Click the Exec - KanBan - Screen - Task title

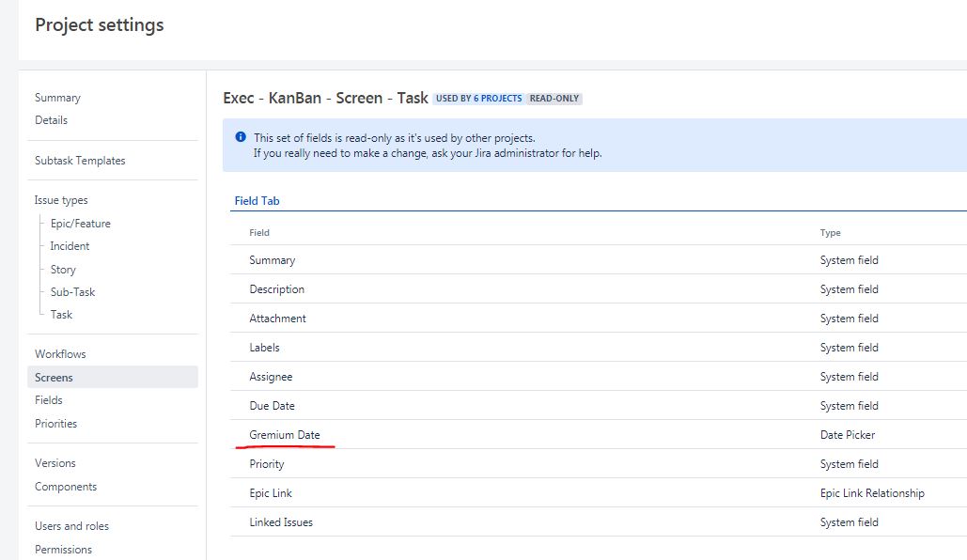(x=325, y=98)
